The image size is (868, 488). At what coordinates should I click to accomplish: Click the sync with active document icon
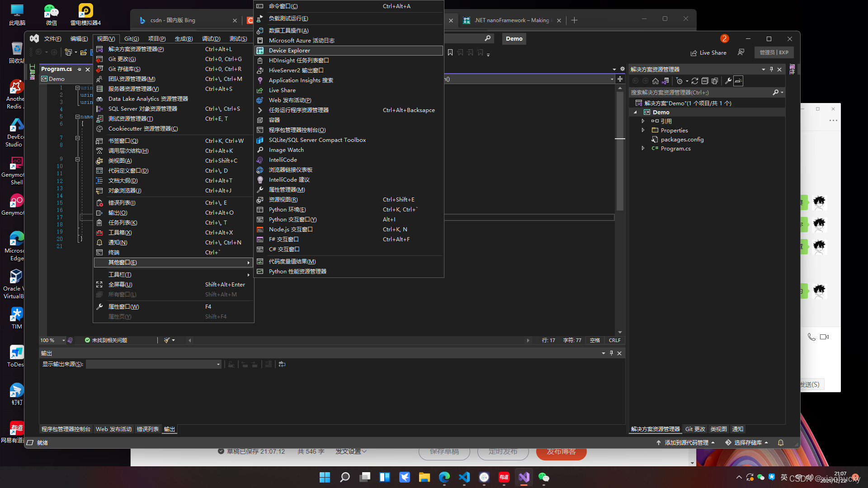665,81
